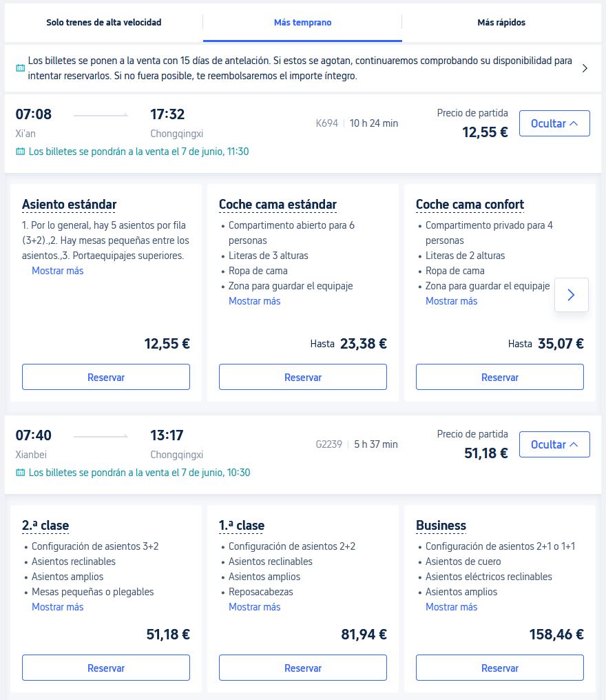Show more details for Coche cama estándar
Screen dimensions: 606x700
click(x=254, y=301)
